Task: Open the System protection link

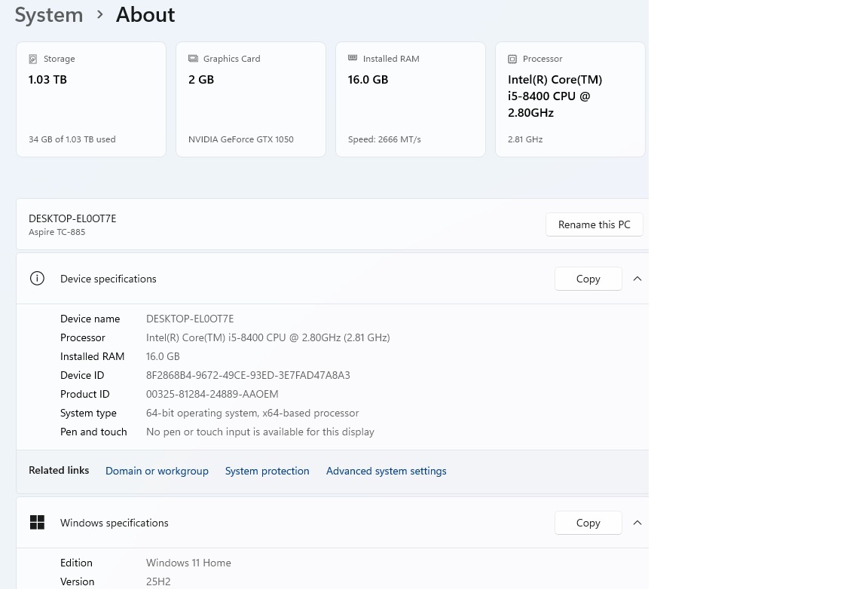Action: click(x=267, y=471)
